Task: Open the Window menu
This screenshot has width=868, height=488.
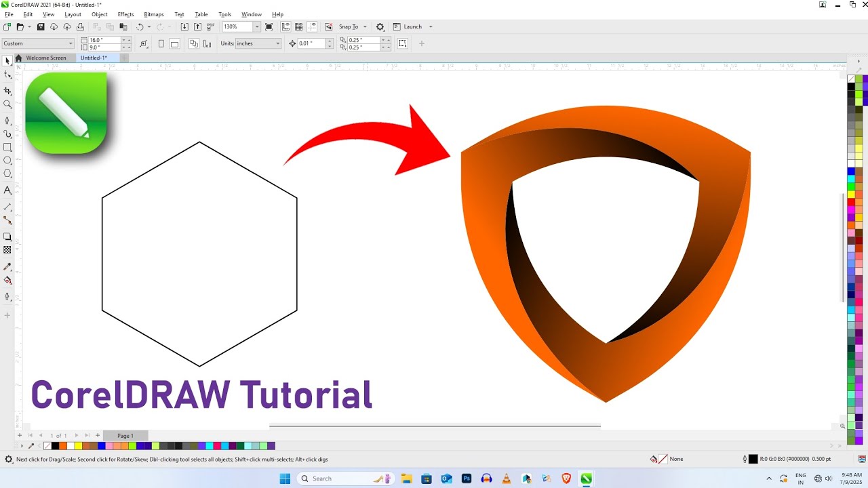Action: [252, 14]
